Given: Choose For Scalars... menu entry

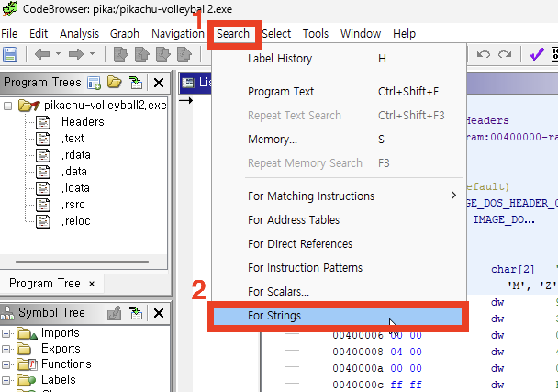Looking at the screenshot, I should (339, 291).
